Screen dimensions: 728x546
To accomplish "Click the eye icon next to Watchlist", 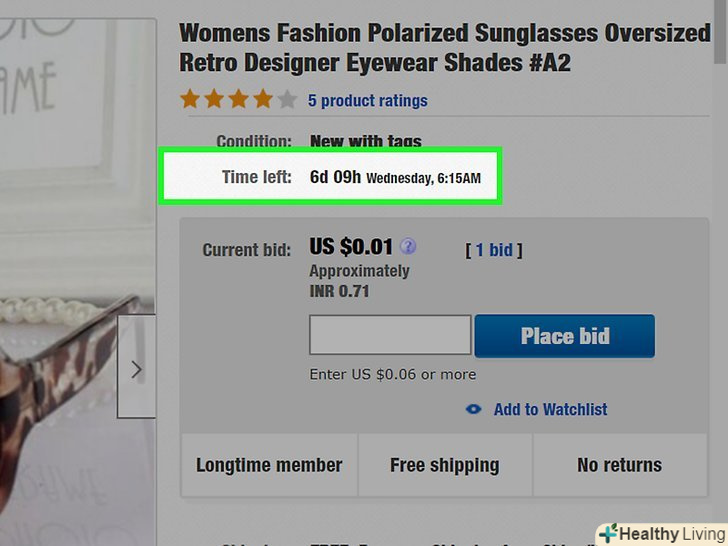I will coord(474,409).
